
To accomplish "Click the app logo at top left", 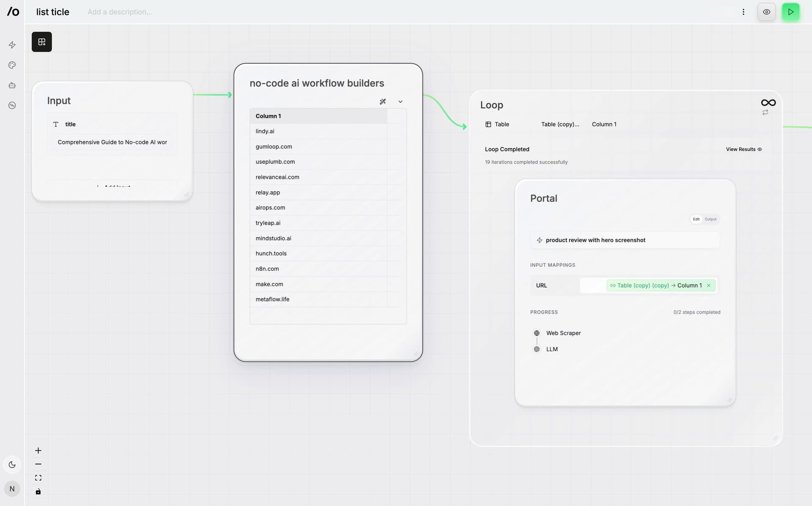I will tap(13, 11).
